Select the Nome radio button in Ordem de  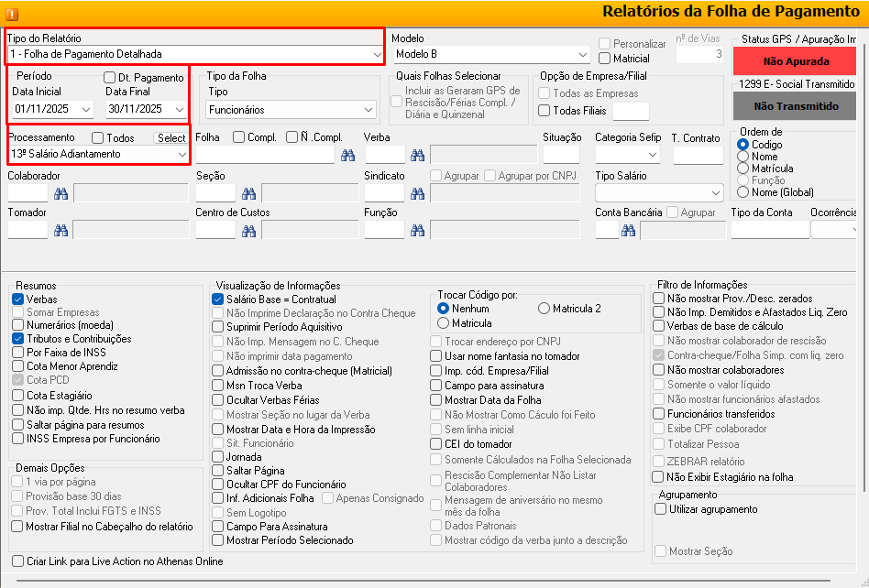tap(743, 157)
